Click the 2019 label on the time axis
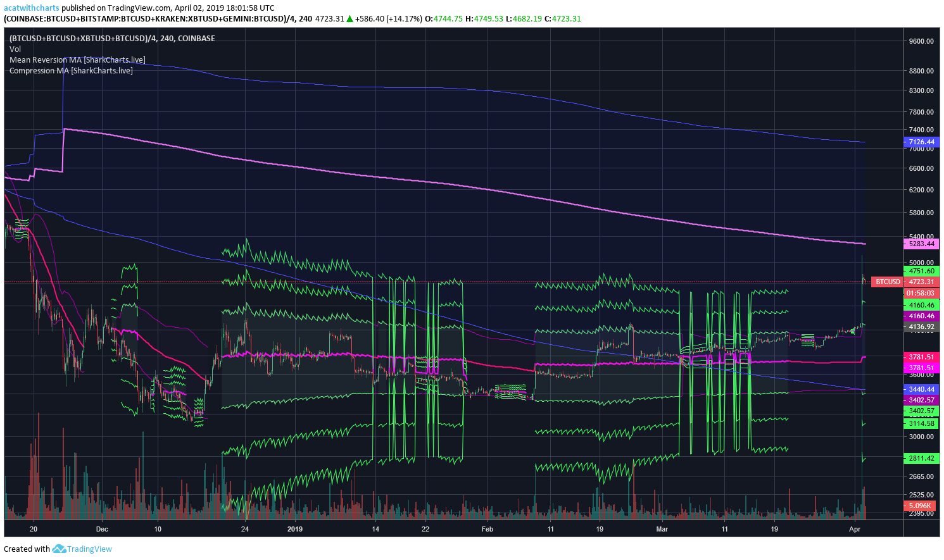The image size is (944, 560). click(295, 529)
